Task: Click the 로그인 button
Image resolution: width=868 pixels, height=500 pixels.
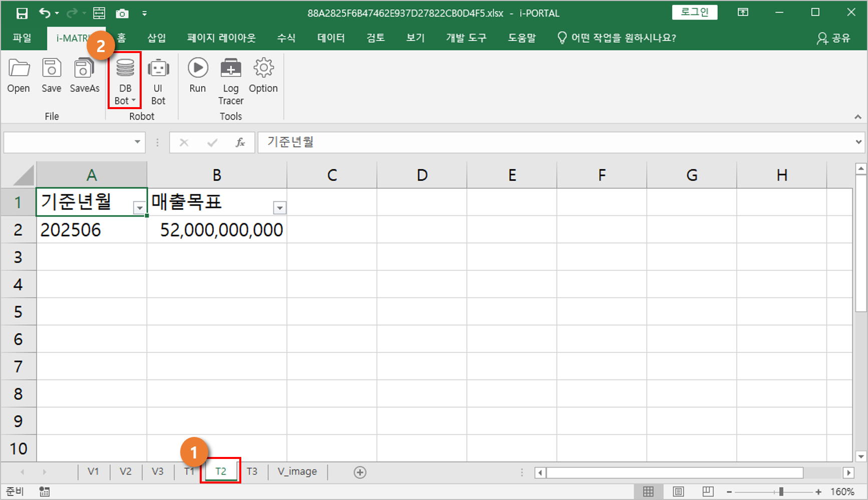Action: 694,13
